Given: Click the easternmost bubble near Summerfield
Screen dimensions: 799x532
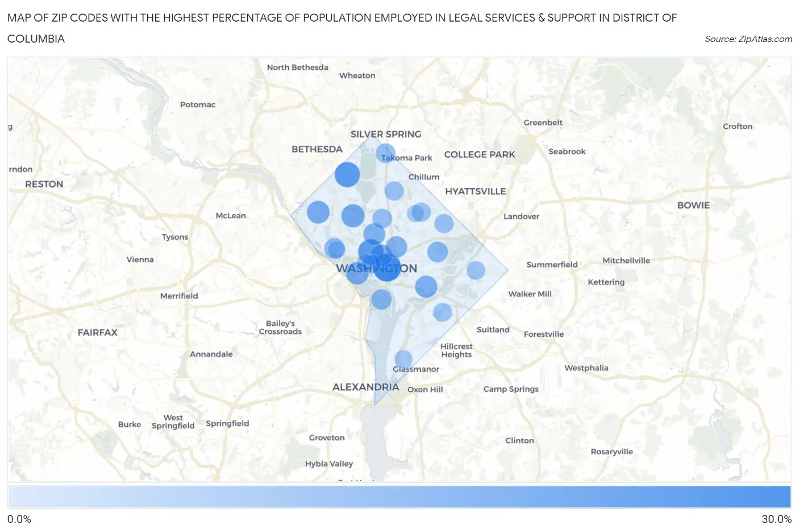Looking at the screenshot, I should pyautogui.click(x=476, y=270).
